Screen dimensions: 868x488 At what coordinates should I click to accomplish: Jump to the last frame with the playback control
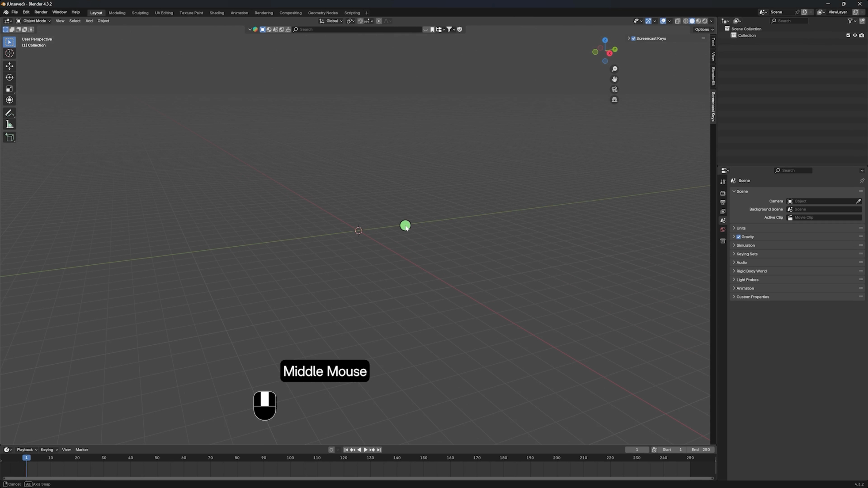(379, 450)
